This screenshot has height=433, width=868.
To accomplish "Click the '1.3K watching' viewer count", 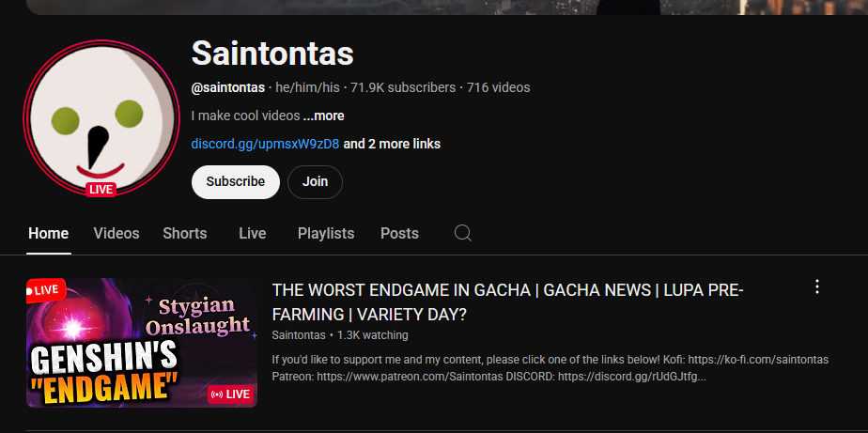I will (373, 335).
